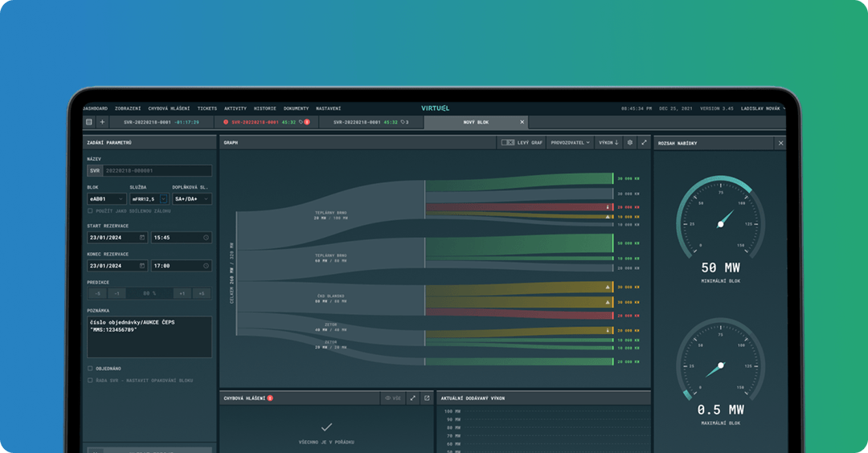Open the Historie menu
This screenshot has height=453, width=868.
[264, 109]
